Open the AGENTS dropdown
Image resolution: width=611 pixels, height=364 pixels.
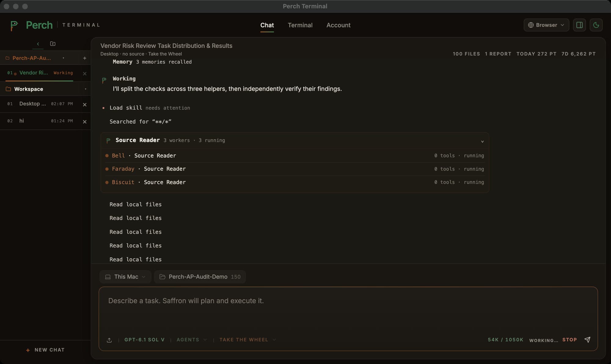pyautogui.click(x=192, y=340)
